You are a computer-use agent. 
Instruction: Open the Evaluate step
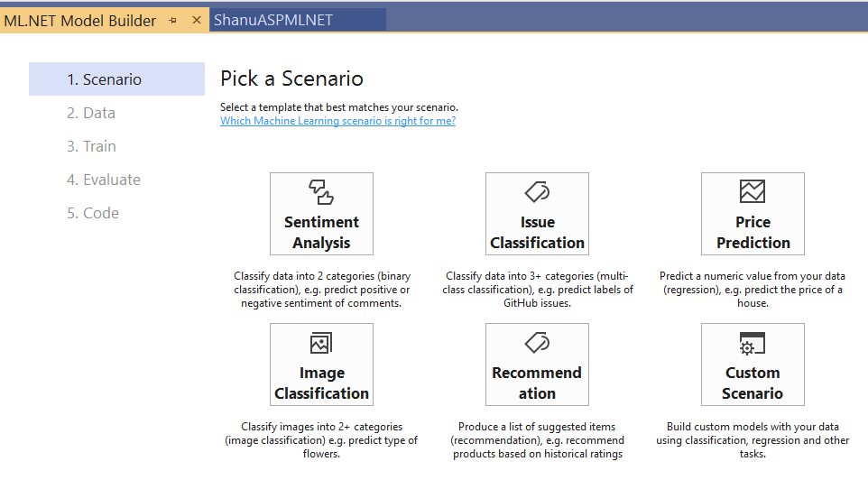(104, 180)
